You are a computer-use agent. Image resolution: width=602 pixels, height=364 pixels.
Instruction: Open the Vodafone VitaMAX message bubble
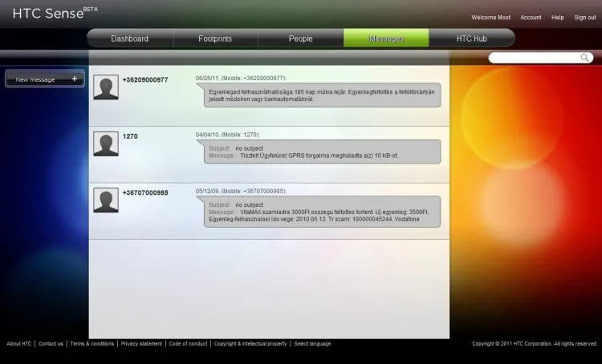click(322, 213)
